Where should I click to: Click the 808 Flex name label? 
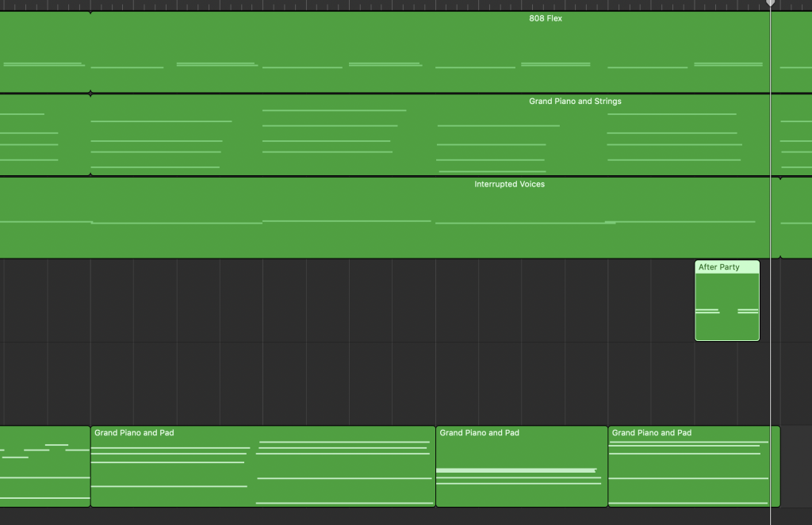point(546,18)
